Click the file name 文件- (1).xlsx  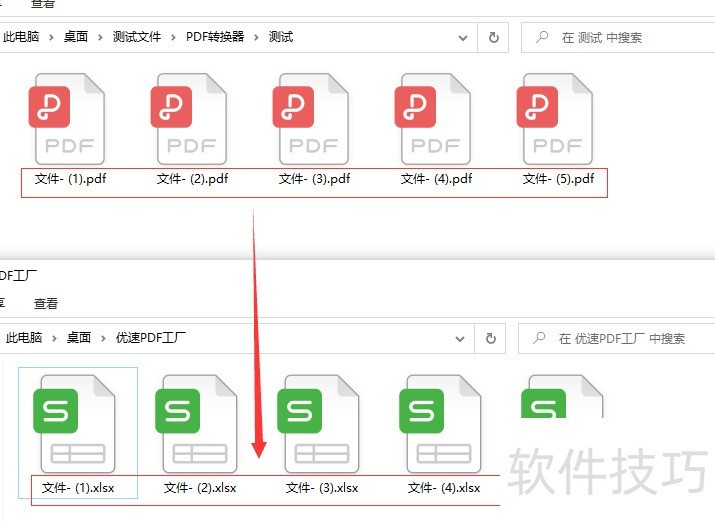click(x=78, y=488)
